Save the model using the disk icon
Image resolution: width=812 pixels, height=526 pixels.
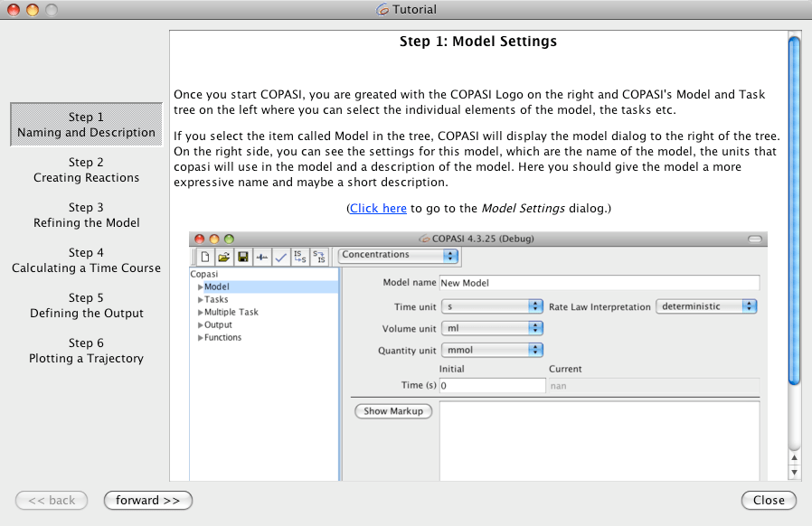click(x=241, y=256)
